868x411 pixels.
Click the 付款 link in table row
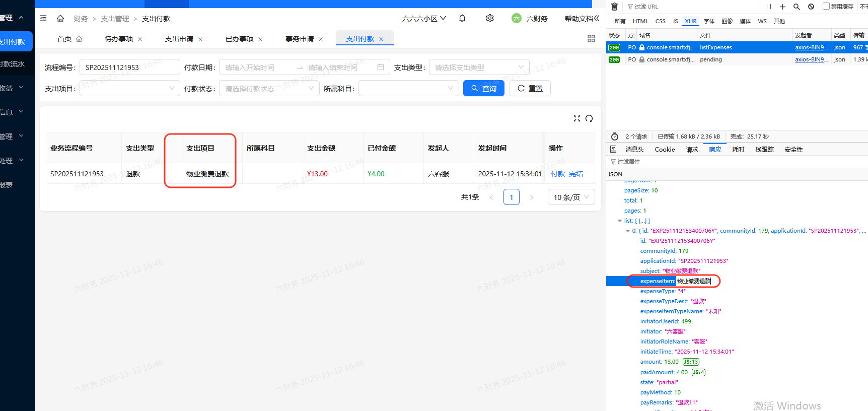[x=557, y=174]
